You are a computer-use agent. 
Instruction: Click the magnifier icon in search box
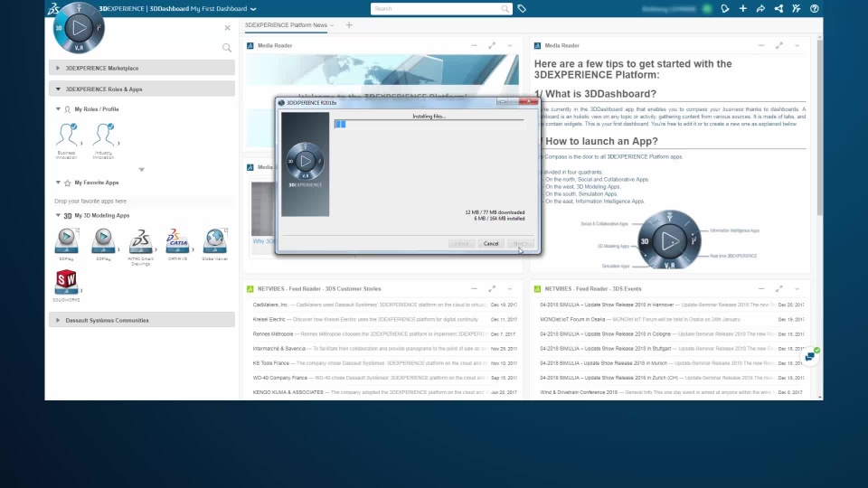tap(505, 9)
